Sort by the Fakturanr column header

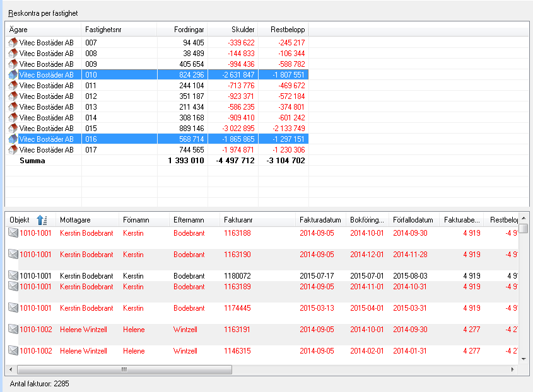pos(257,220)
